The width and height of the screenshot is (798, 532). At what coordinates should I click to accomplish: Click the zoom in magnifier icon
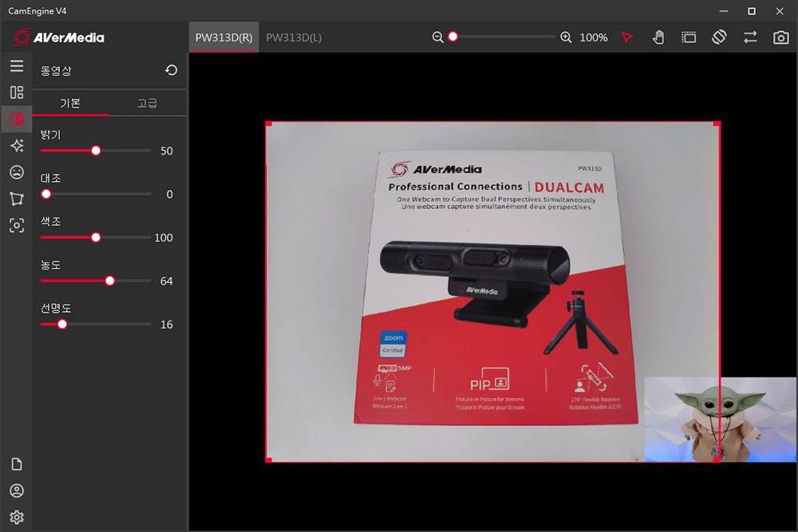pyautogui.click(x=566, y=37)
